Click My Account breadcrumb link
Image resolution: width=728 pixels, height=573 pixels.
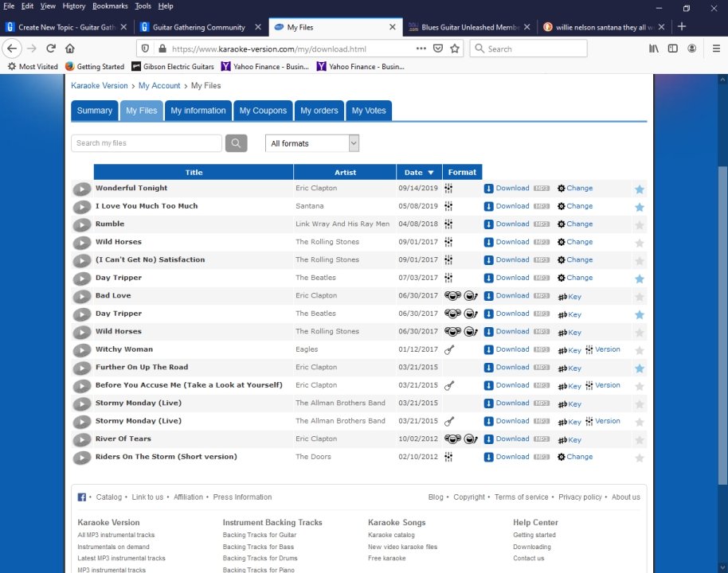(159, 85)
